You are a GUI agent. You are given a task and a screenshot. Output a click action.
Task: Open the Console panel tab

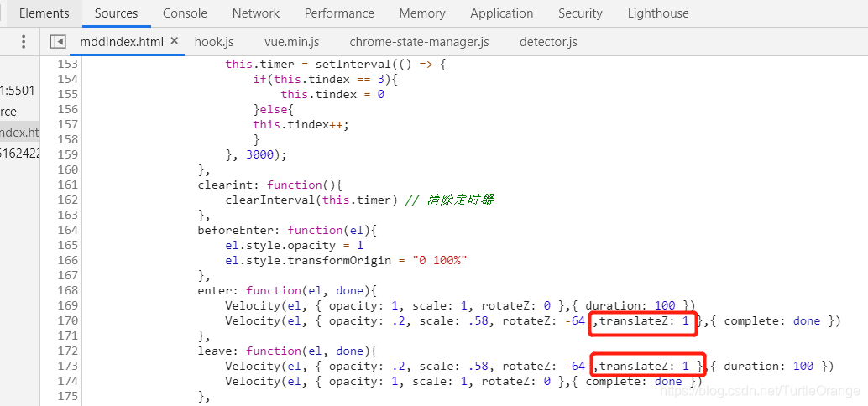[x=185, y=13]
